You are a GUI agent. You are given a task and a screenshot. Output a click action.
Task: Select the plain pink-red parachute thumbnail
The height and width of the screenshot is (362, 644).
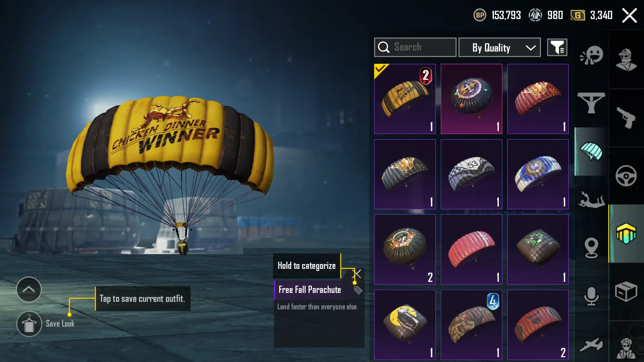click(x=471, y=249)
